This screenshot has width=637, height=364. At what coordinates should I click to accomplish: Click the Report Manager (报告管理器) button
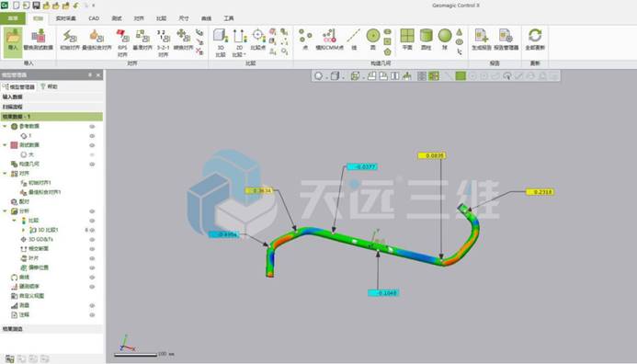click(x=506, y=39)
